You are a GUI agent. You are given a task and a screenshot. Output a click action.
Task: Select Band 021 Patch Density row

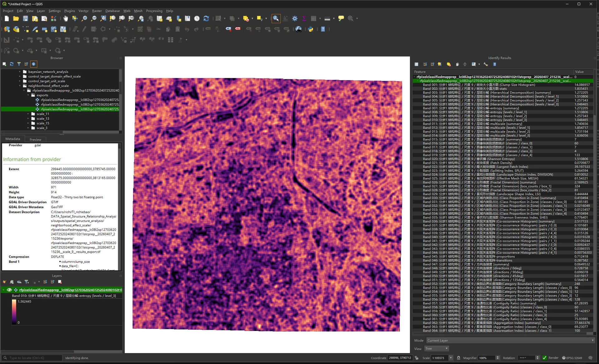pos(503,163)
